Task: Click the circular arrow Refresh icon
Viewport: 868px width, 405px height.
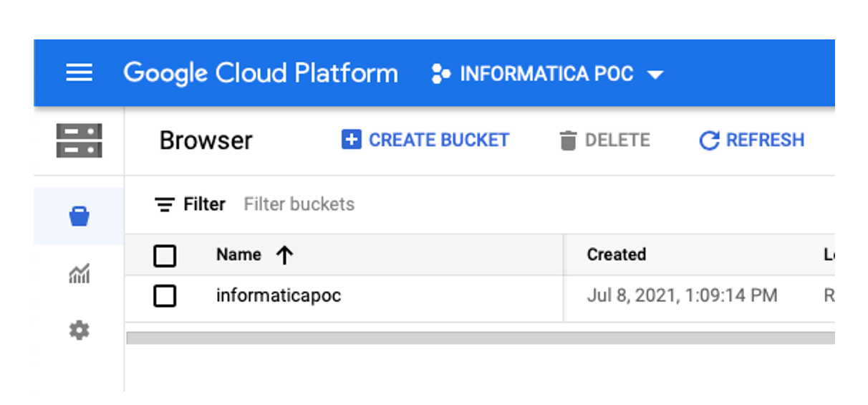Action: pyautogui.click(x=708, y=140)
